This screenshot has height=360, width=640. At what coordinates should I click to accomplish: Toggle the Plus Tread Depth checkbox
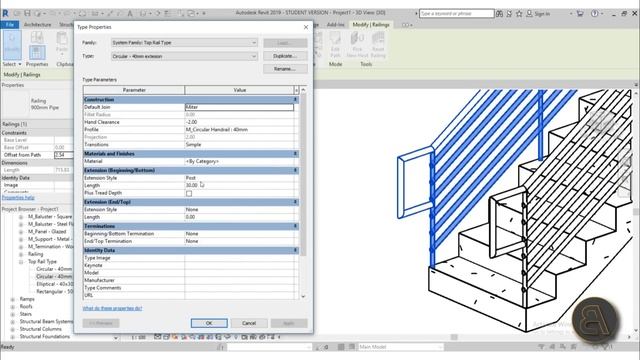(189, 193)
